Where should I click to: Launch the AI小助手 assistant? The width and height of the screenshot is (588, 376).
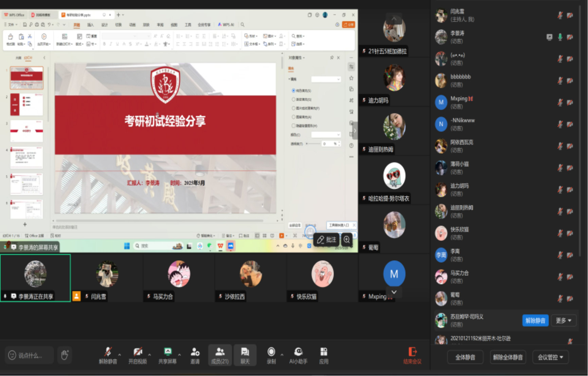point(298,355)
